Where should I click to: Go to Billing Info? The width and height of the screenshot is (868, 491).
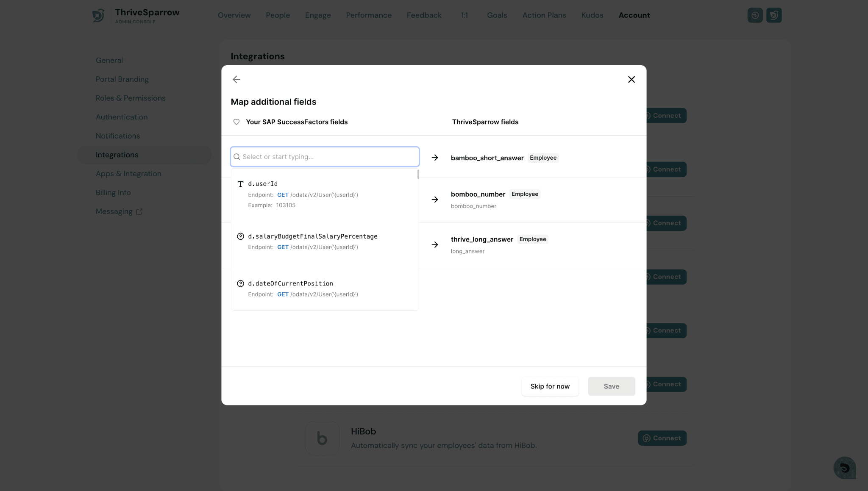(113, 192)
